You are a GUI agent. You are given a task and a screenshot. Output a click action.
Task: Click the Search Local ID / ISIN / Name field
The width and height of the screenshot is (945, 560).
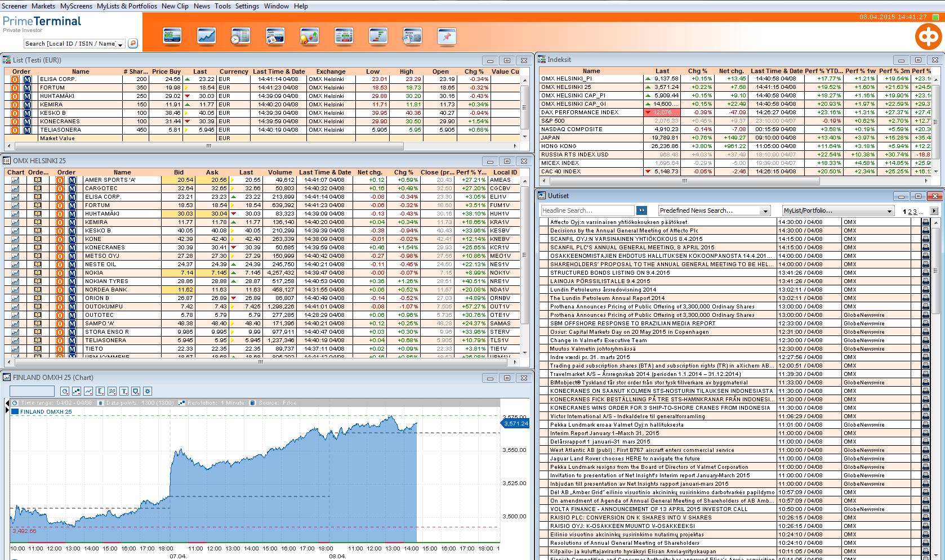point(74,44)
